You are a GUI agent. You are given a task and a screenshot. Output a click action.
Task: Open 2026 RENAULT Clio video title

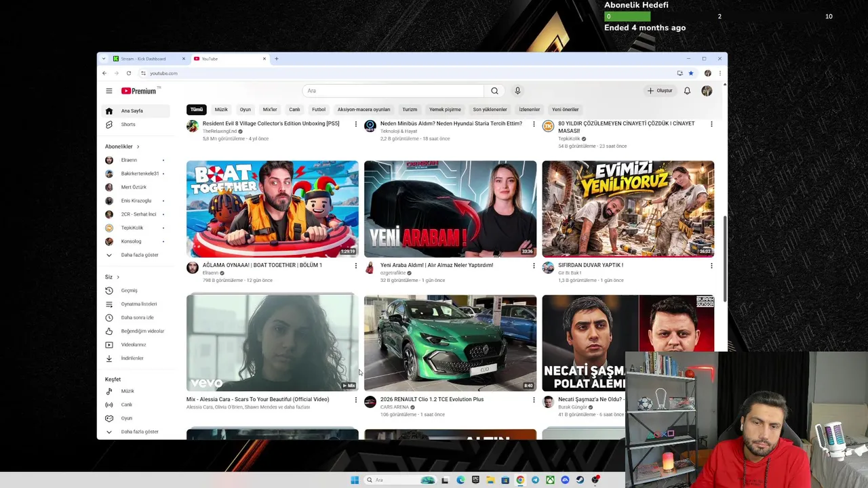click(x=432, y=399)
